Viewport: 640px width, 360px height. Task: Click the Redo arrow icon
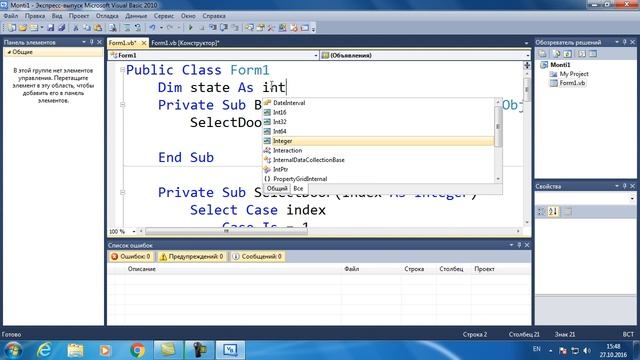[170, 28]
